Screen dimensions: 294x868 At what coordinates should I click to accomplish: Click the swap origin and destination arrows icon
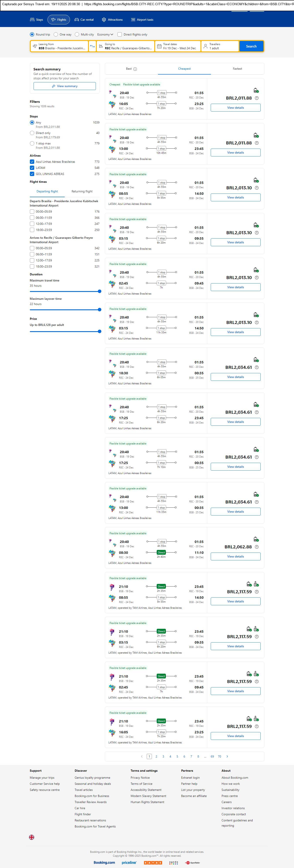click(92, 46)
